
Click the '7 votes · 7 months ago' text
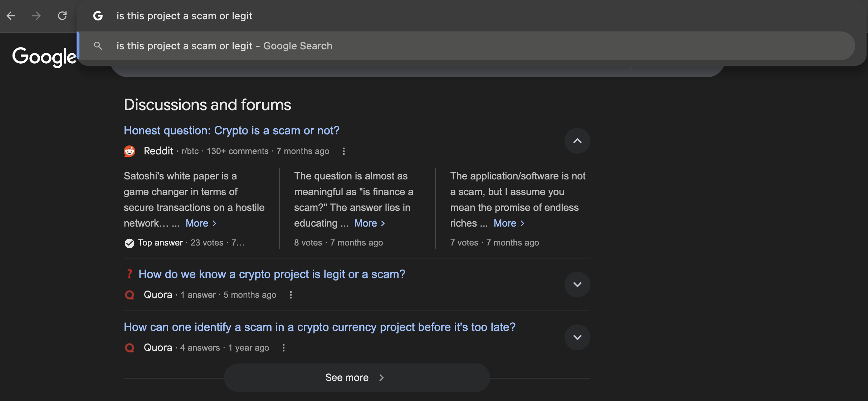click(494, 243)
